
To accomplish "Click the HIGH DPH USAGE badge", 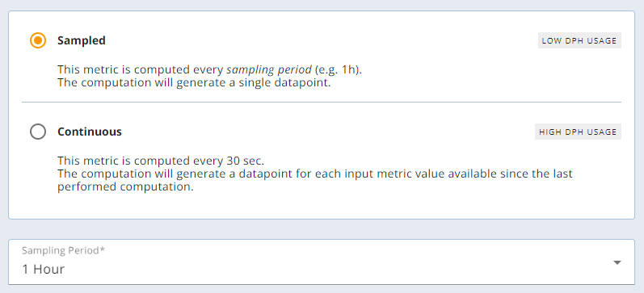I will 578,132.
